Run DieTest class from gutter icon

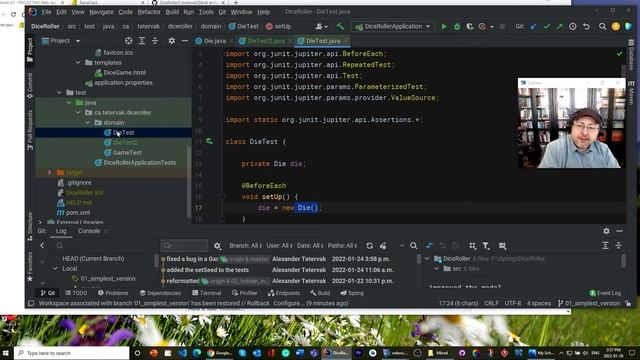(209, 142)
